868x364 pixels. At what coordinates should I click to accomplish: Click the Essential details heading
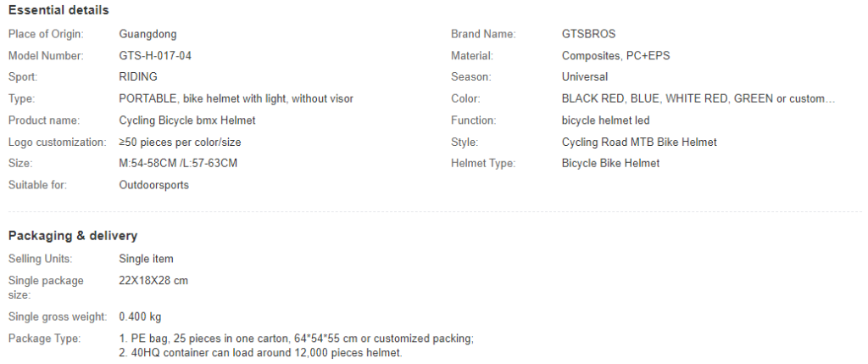point(58,10)
